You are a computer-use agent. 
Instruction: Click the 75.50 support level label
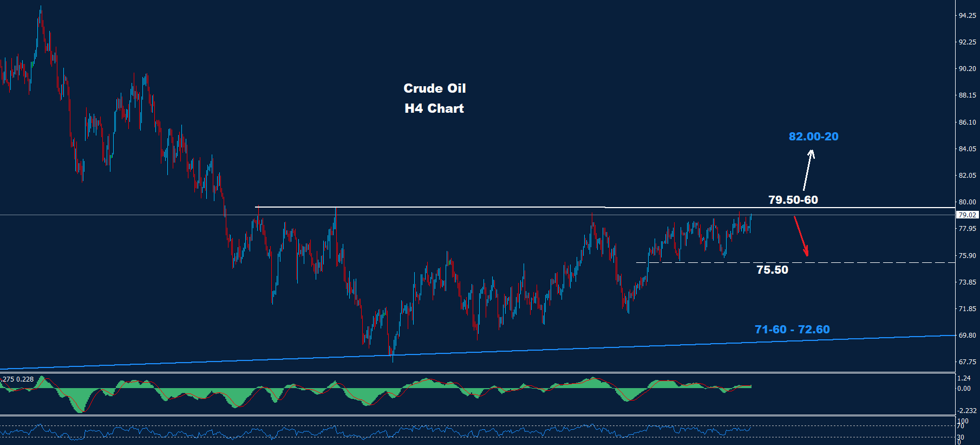coord(772,270)
